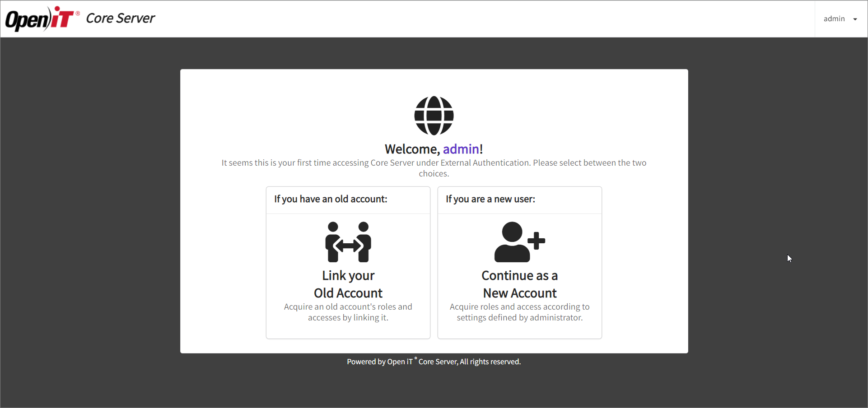Click the Powered by Open iT footer text
Screen dimensions: 868x408
(x=434, y=362)
